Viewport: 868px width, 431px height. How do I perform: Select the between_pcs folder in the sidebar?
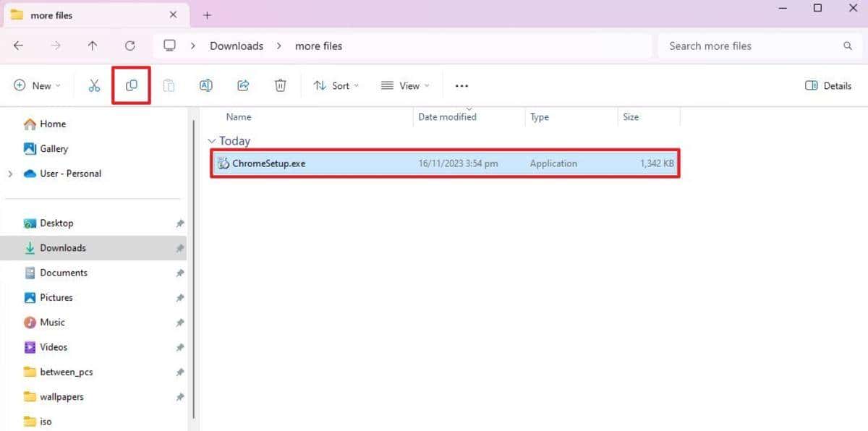point(67,372)
